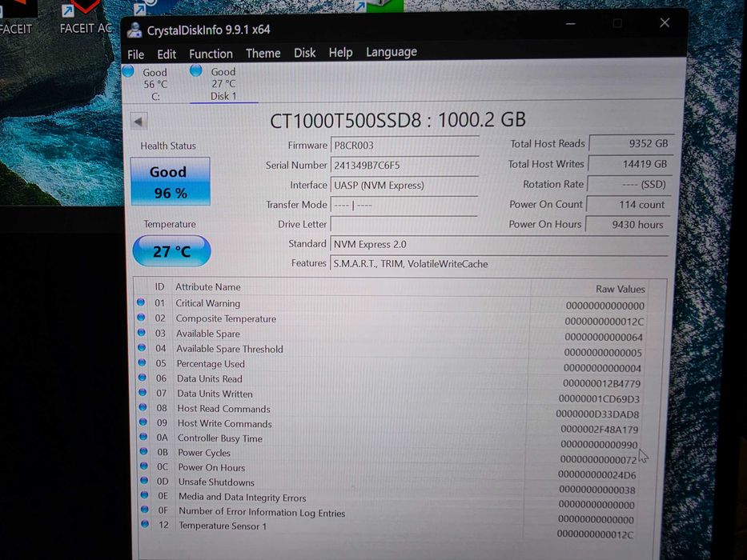The height and width of the screenshot is (560, 747).
Task: Click the CrystalDiskInfo title bar app icon
Action: 135,30
